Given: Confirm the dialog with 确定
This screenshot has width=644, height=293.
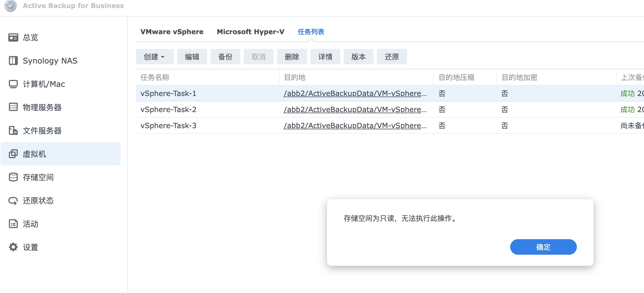Looking at the screenshot, I should (543, 247).
